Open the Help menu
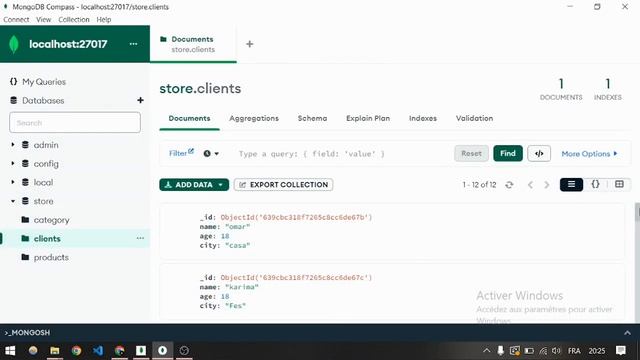640x360 pixels. click(x=104, y=20)
